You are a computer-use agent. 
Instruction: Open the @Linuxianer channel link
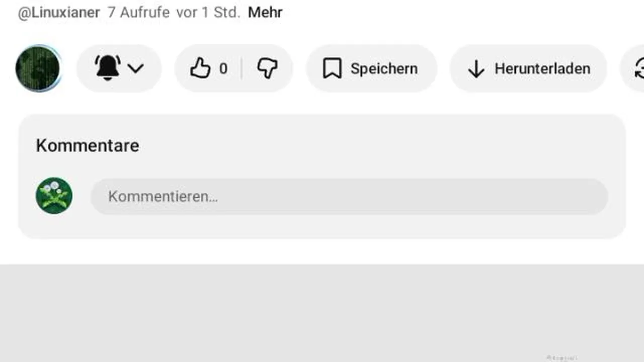click(59, 13)
